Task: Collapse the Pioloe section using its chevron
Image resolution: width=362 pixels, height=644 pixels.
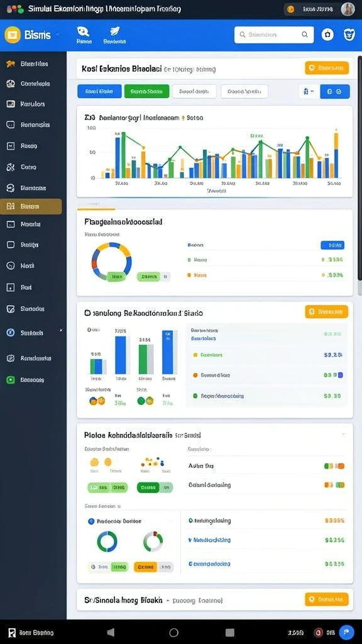Action: click(x=344, y=434)
